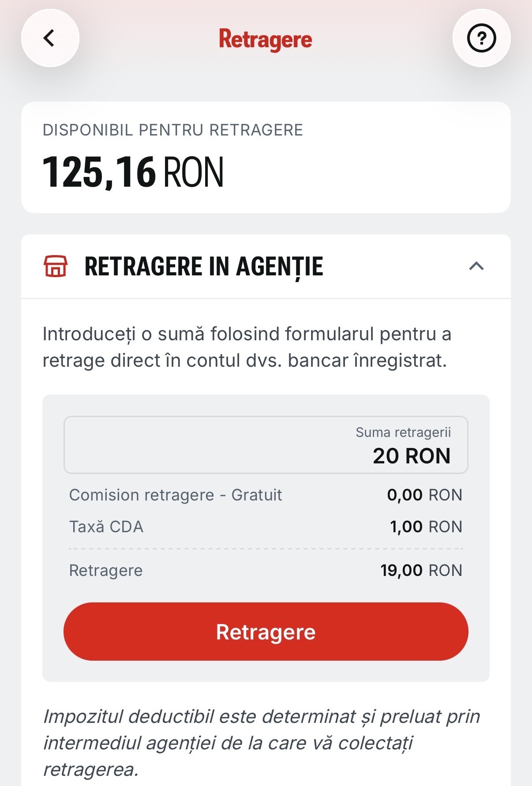Click the Retragere summary row label
This screenshot has height=786, width=532.
[x=106, y=571]
